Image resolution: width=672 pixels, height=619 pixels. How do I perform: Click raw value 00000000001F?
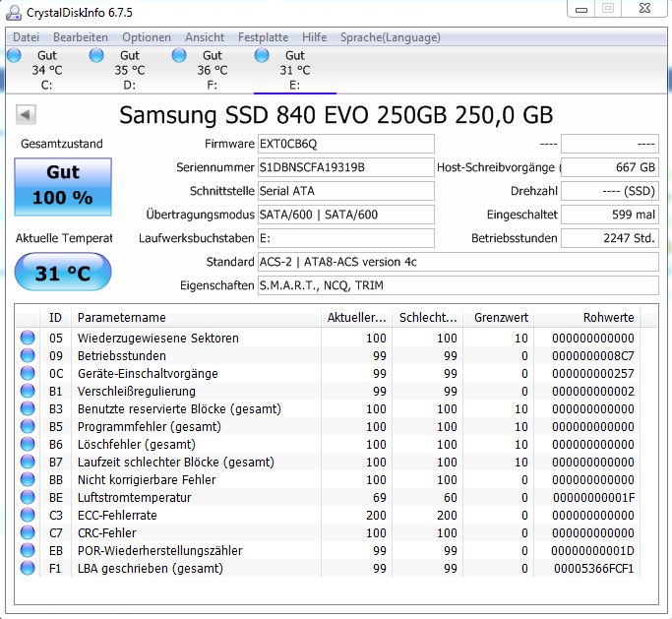click(593, 498)
